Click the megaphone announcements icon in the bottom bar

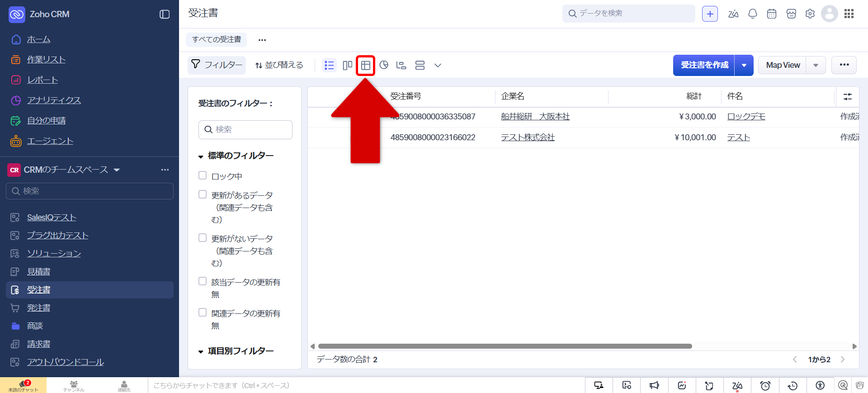[654, 385]
